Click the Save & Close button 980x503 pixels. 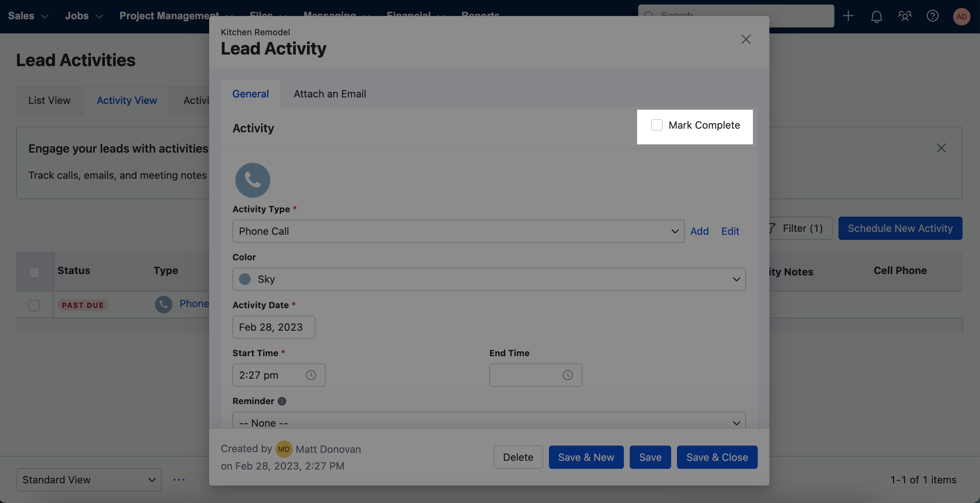point(717,457)
